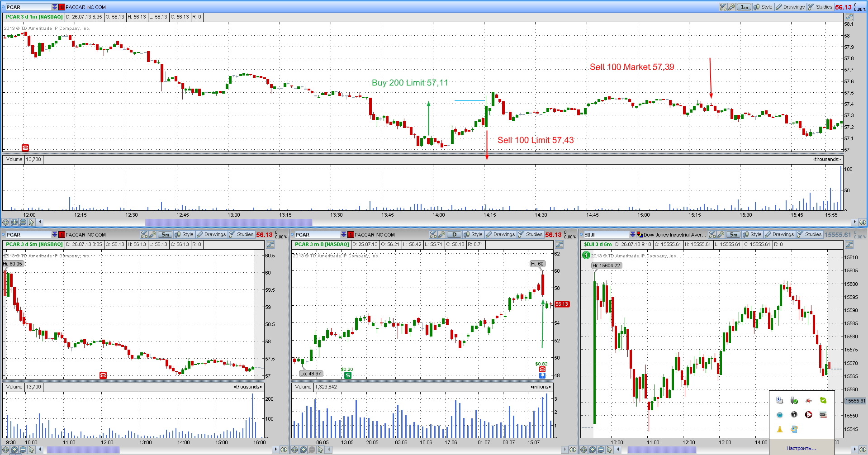Click the blue lightbulb earnings marker on daily chart
The height and width of the screenshot is (455, 868).
click(542, 375)
